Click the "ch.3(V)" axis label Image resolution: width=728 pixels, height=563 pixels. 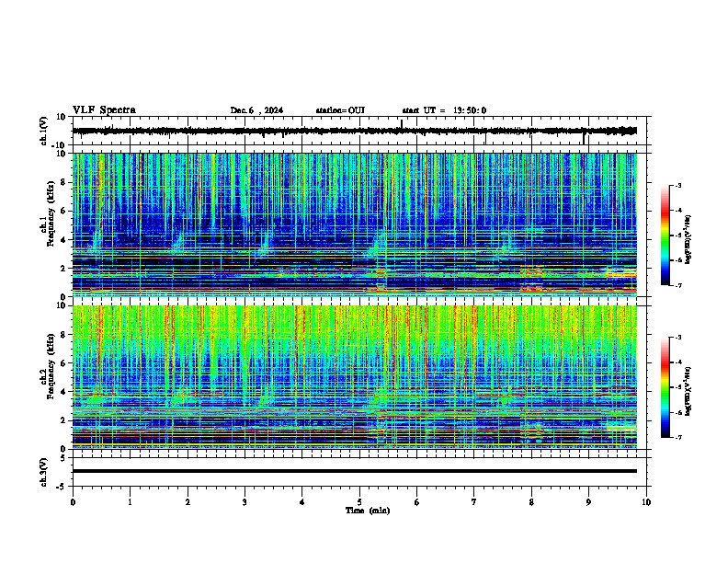pos(44,472)
